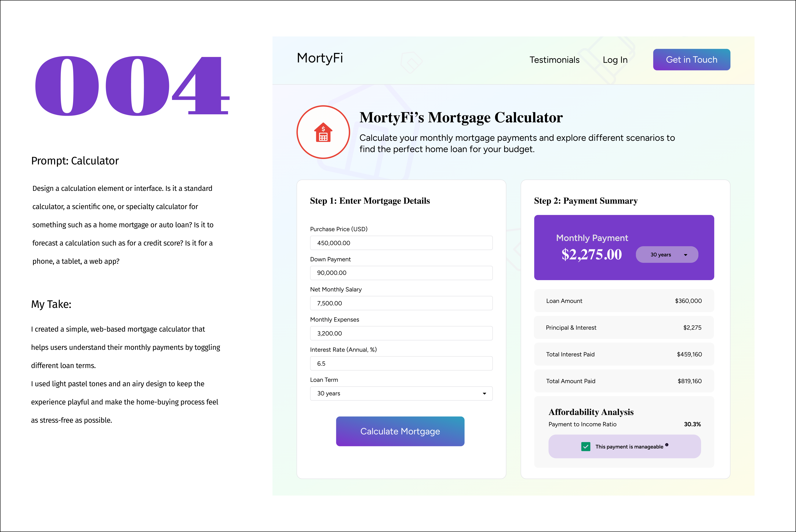Click the red house calculator icon
The width and height of the screenshot is (796, 532).
pyautogui.click(x=323, y=132)
